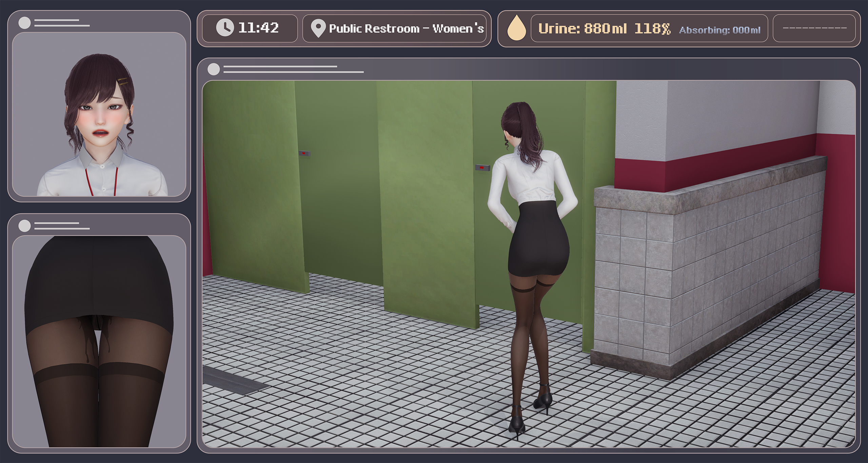
Task: Click the clock icon beside 11:42
Action: (225, 28)
